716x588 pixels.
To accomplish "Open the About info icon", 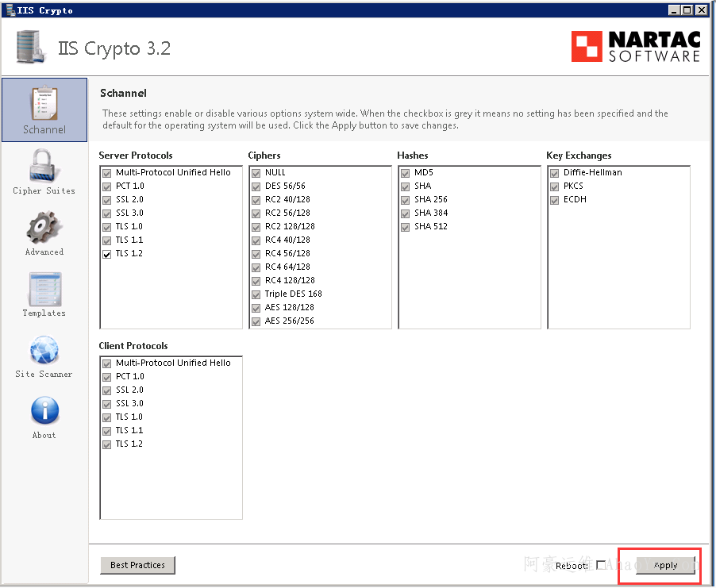I will tap(44, 410).
